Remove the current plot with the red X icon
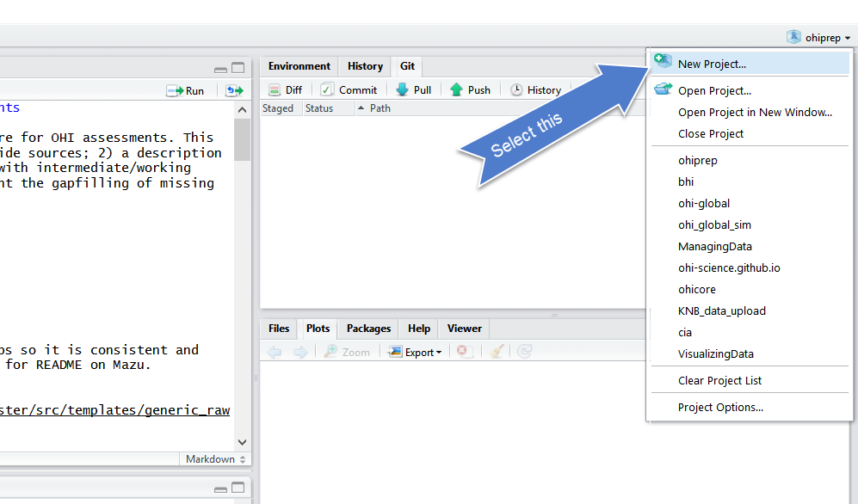 coord(465,352)
